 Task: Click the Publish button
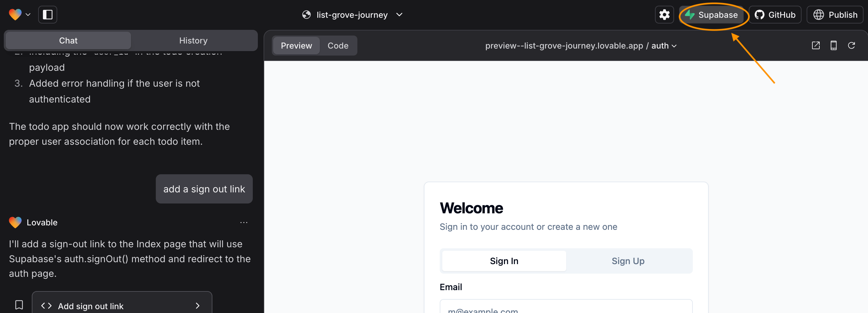(x=835, y=15)
